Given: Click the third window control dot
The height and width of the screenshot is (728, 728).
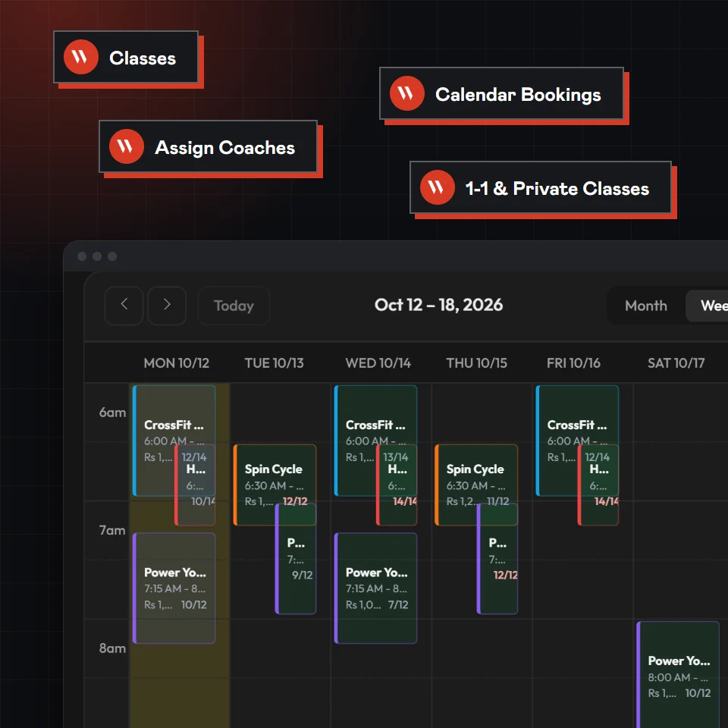Looking at the screenshot, I should (112, 256).
